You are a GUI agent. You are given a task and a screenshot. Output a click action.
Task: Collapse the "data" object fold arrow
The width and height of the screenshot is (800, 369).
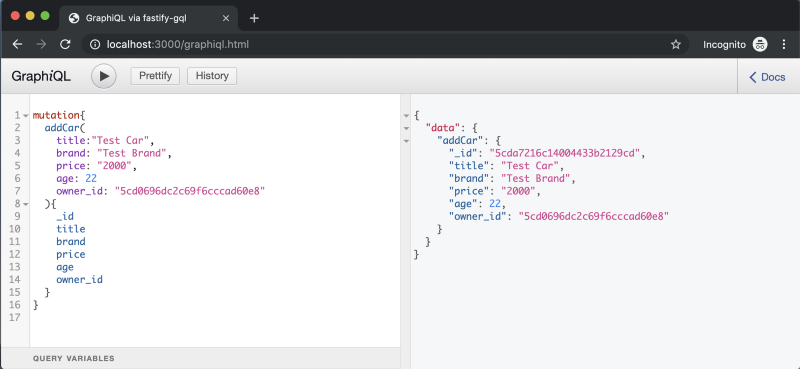click(x=407, y=128)
